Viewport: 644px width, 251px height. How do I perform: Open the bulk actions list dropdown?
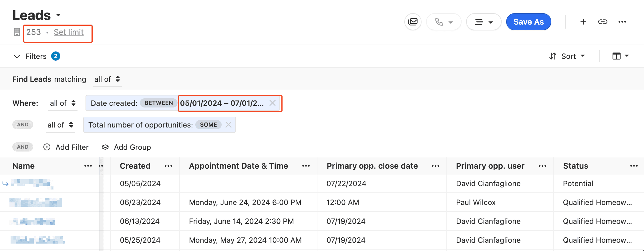pos(484,22)
